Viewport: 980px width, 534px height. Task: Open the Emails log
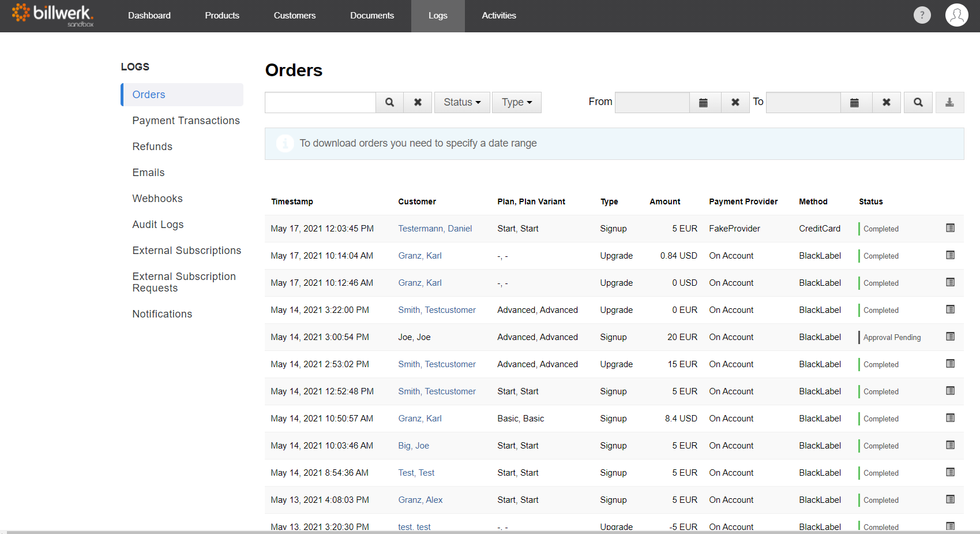tap(148, 173)
